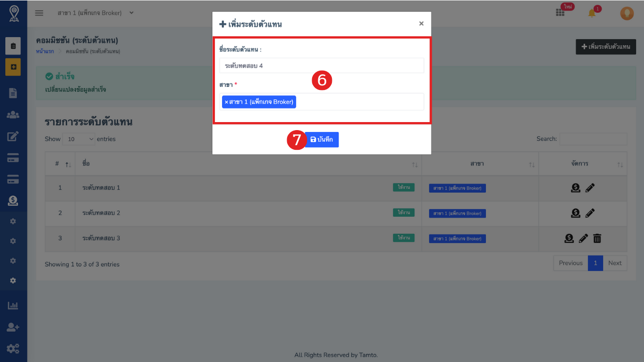644x362 pixels.
Task: Open the add-user icon in sidebar
Action: click(x=13, y=327)
